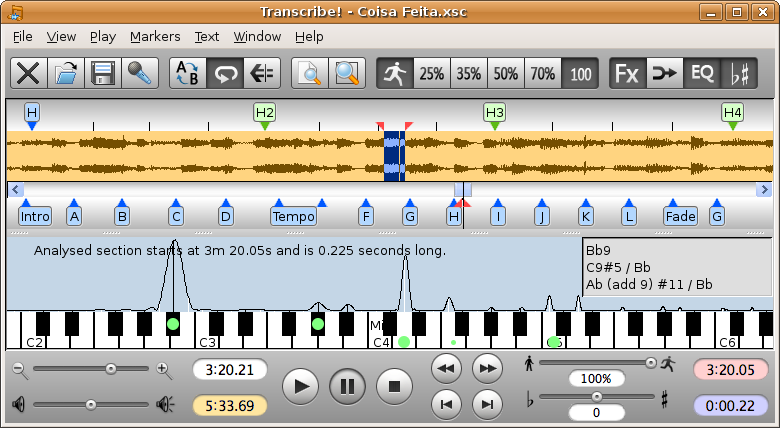Click the H2 marker above the waveform
Viewport: 780px width, 428px height.
tap(265, 112)
